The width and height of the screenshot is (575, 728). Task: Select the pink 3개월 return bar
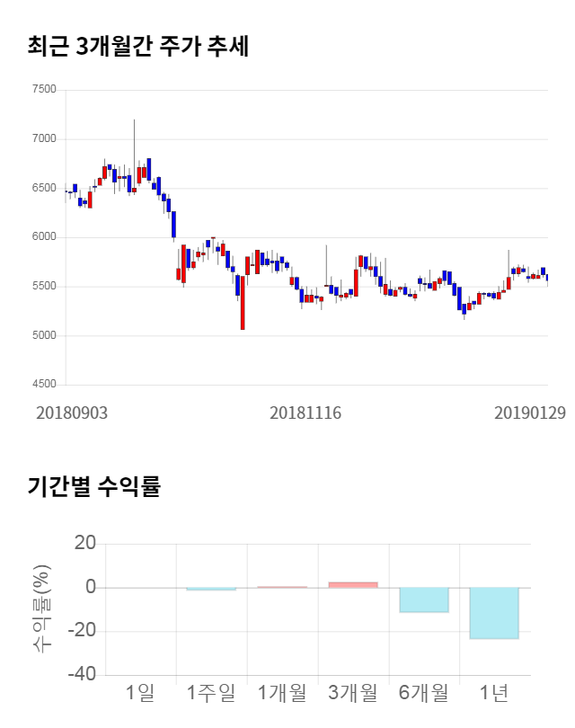tap(352, 585)
